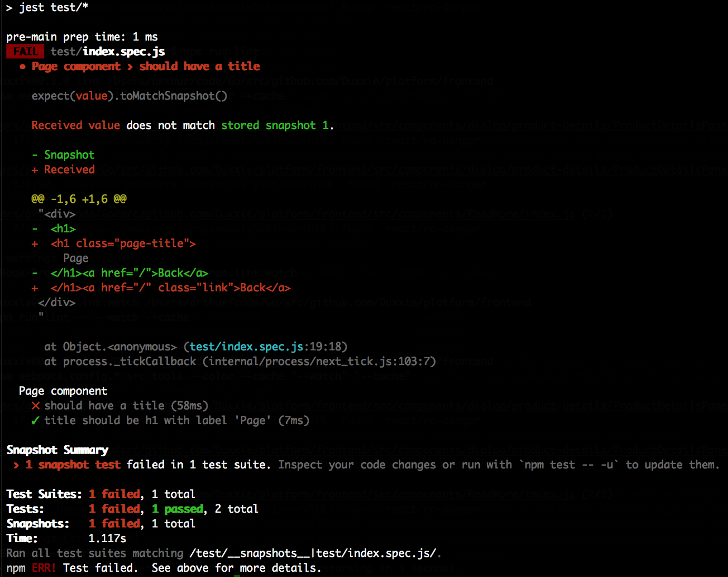Screen dimensions: 728x577
Task: Click the closing '</div>' diff line
Action: 57,302
